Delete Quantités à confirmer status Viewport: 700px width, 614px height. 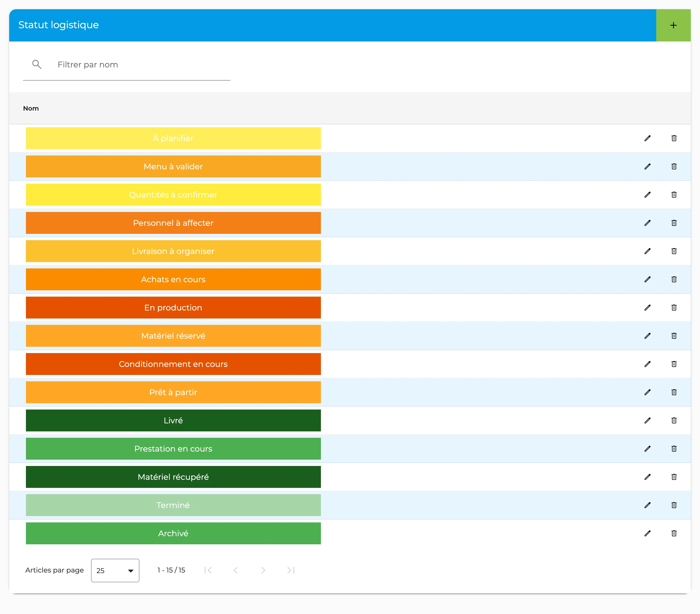tap(673, 195)
